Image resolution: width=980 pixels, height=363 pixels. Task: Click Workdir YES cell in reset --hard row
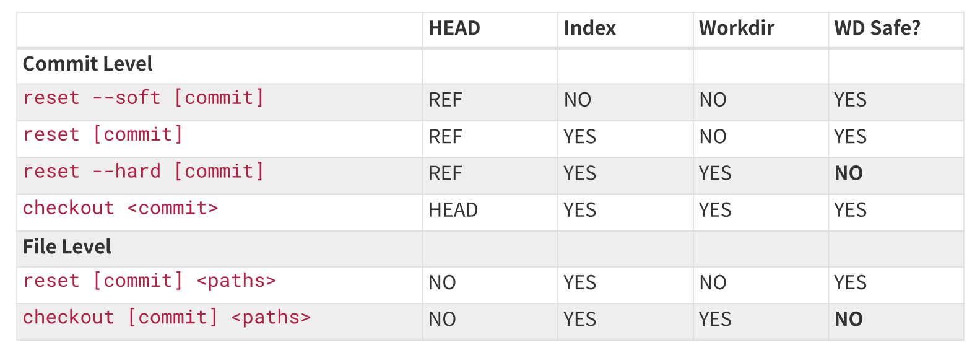tap(715, 173)
